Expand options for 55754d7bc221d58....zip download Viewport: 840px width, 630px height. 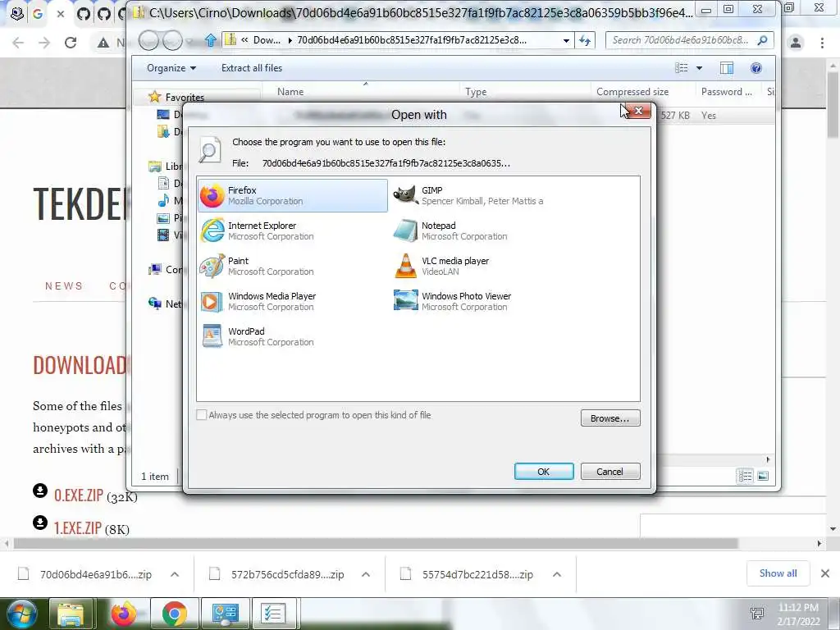coord(557,574)
